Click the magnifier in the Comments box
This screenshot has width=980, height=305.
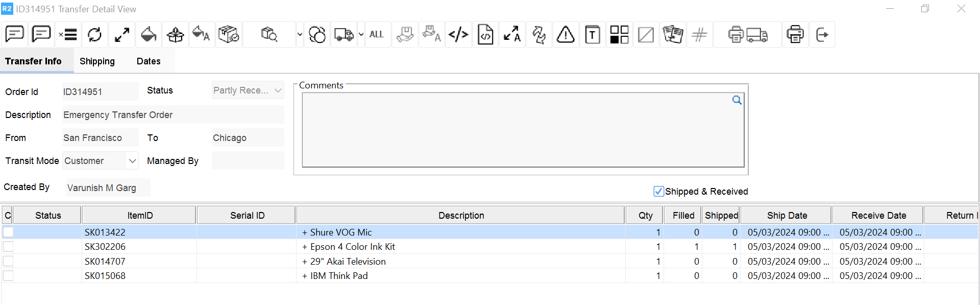pos(737,100)
